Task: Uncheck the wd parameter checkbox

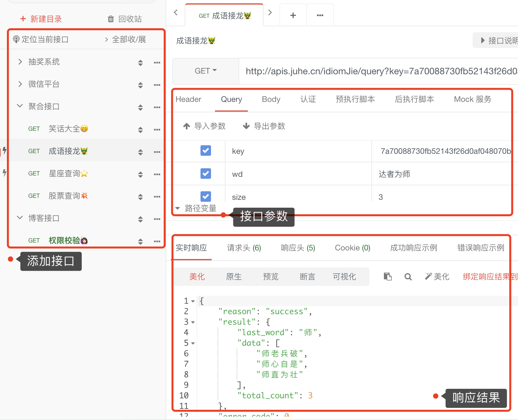Action: [206, 174]
